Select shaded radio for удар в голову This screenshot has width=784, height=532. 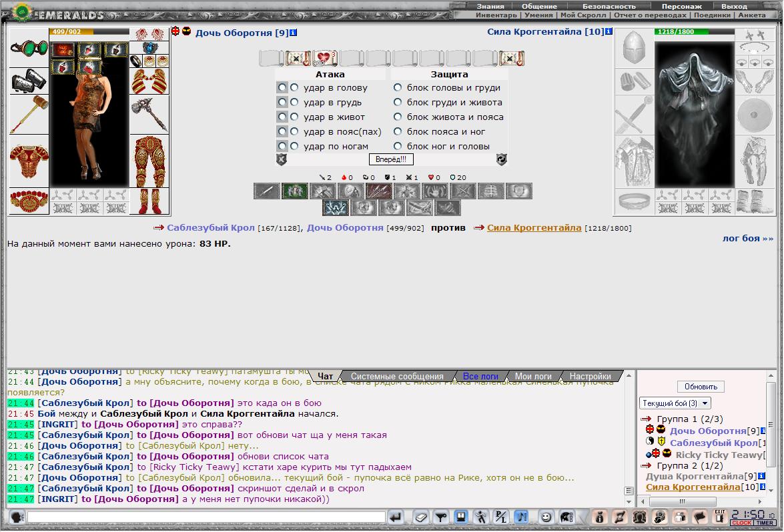pyautogui.click(x=282, y=87)
